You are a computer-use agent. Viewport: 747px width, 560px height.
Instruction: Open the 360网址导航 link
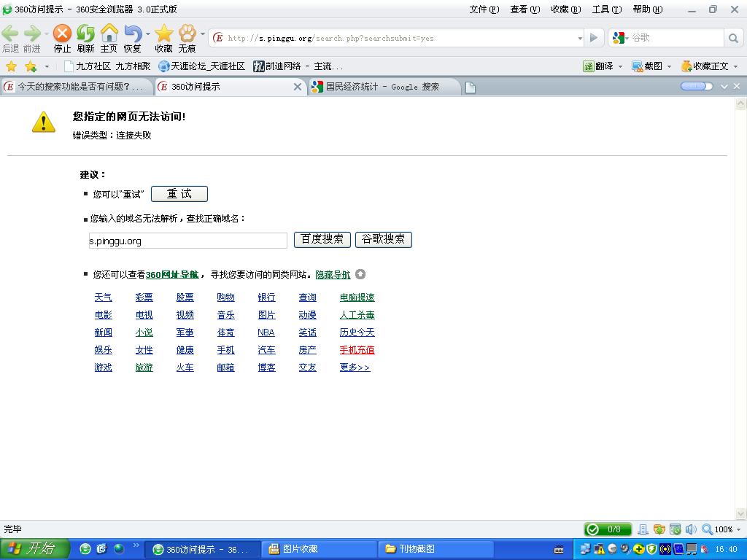click(172, 275)
